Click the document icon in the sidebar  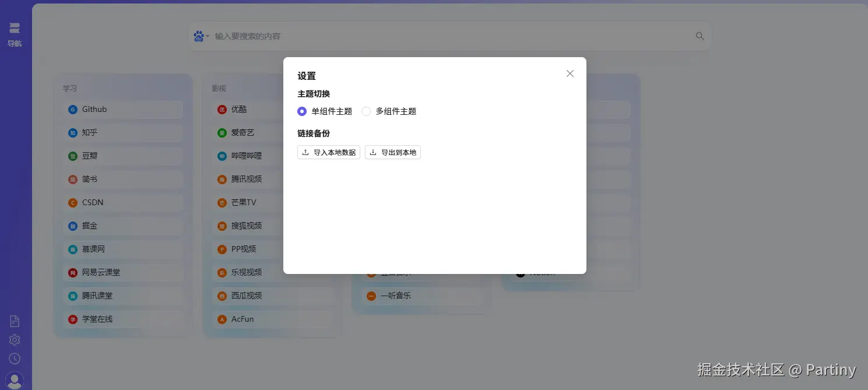(x=14, y=320)
